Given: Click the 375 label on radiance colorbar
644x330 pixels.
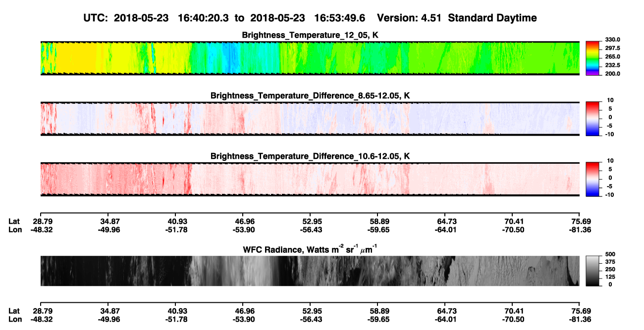Looking at the screenshot, I should coord(611,263).
